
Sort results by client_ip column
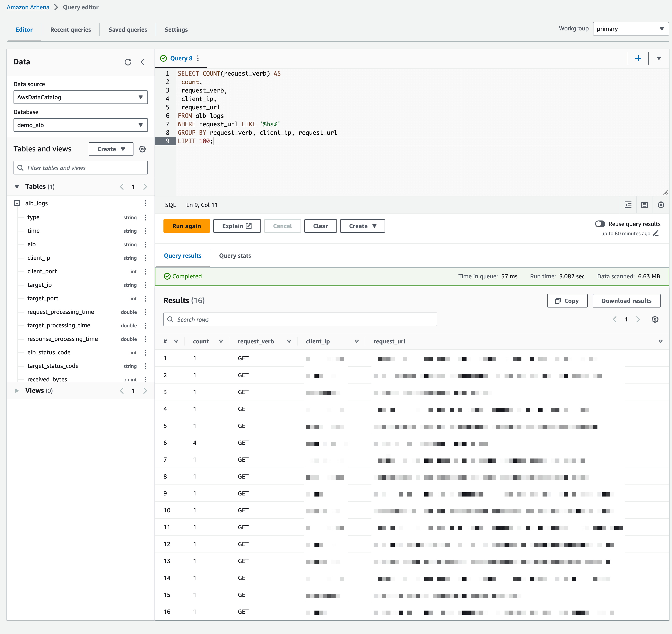[357, 341]
